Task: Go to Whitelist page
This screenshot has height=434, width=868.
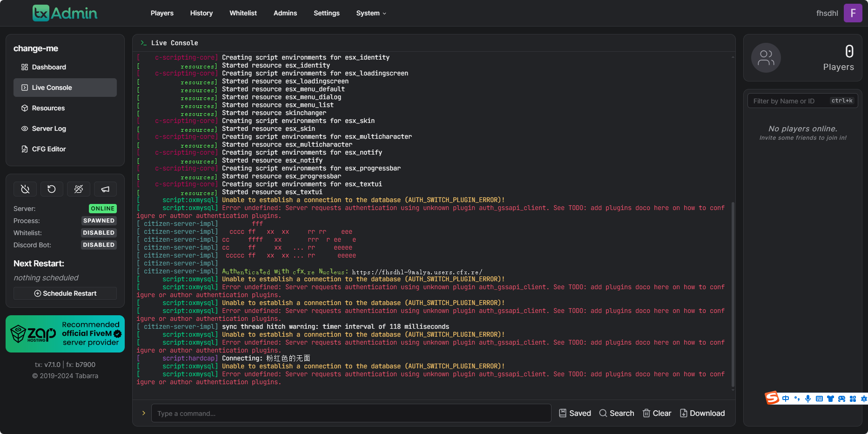Action: coord(243,13)
